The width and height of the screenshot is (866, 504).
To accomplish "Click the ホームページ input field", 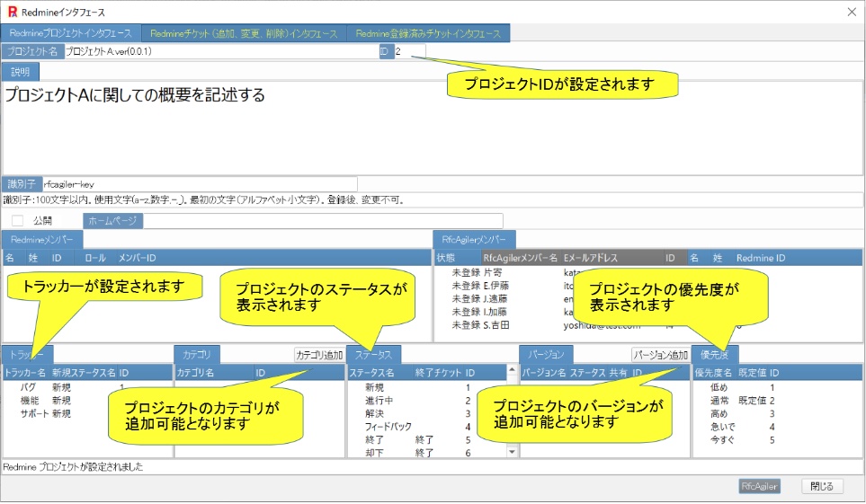I will coord(323,221).
